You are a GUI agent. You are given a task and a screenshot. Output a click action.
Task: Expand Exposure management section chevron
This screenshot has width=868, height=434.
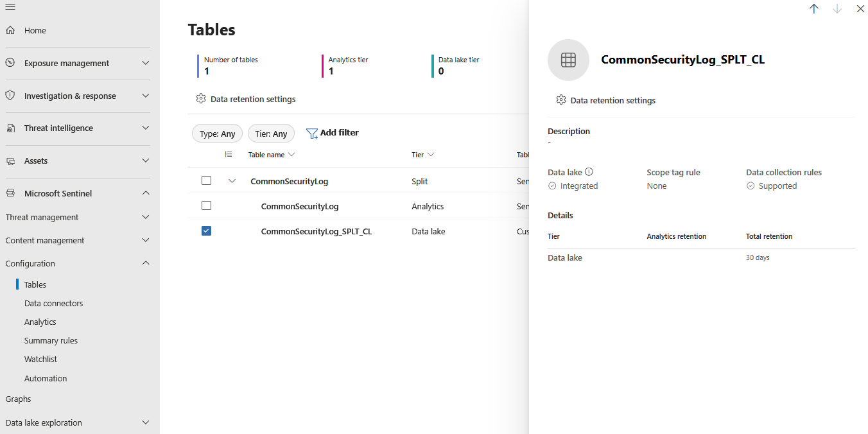(146, 63)
